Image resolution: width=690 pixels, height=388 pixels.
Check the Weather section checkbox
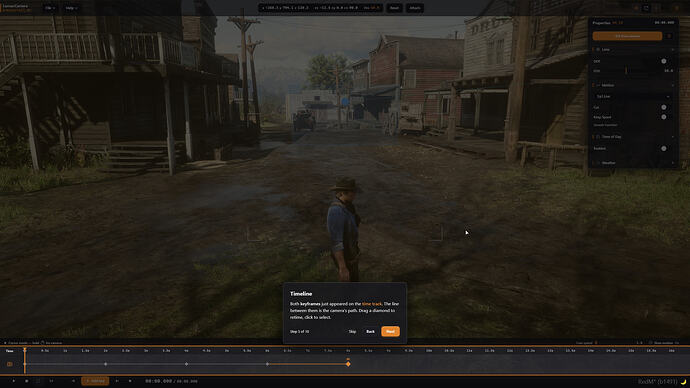click(598, 163)
